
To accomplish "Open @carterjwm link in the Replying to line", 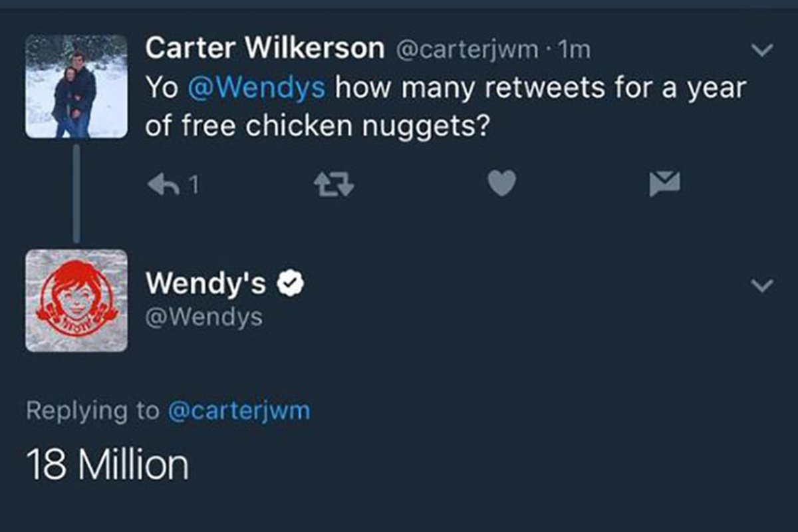I will point(239,411).
